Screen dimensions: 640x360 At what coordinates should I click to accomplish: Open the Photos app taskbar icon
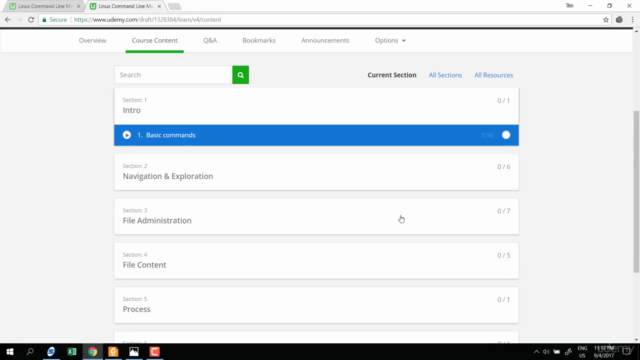click(x=134, y=351)
